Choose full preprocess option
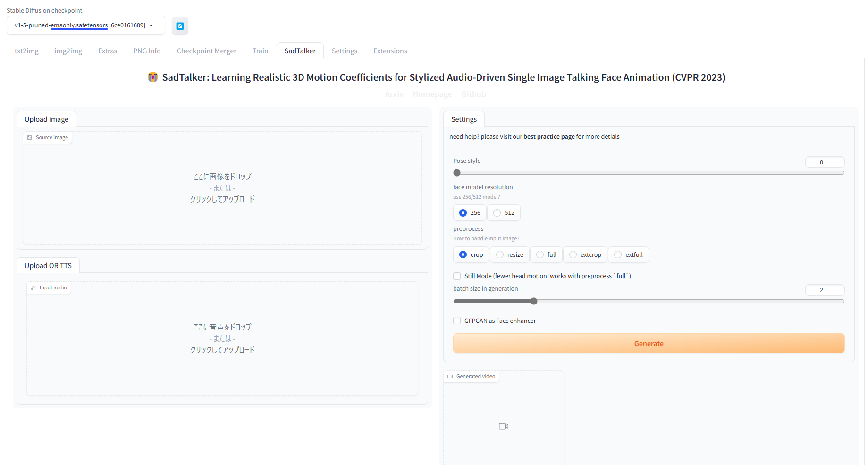The image size is (868, 465). coord(547,255)
